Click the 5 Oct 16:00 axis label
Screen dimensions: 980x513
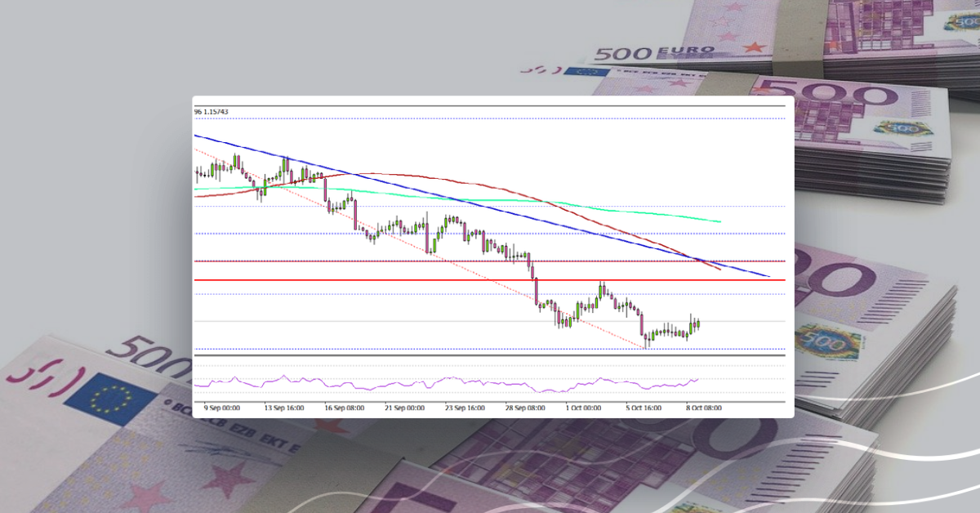click(x=644, y=404)
